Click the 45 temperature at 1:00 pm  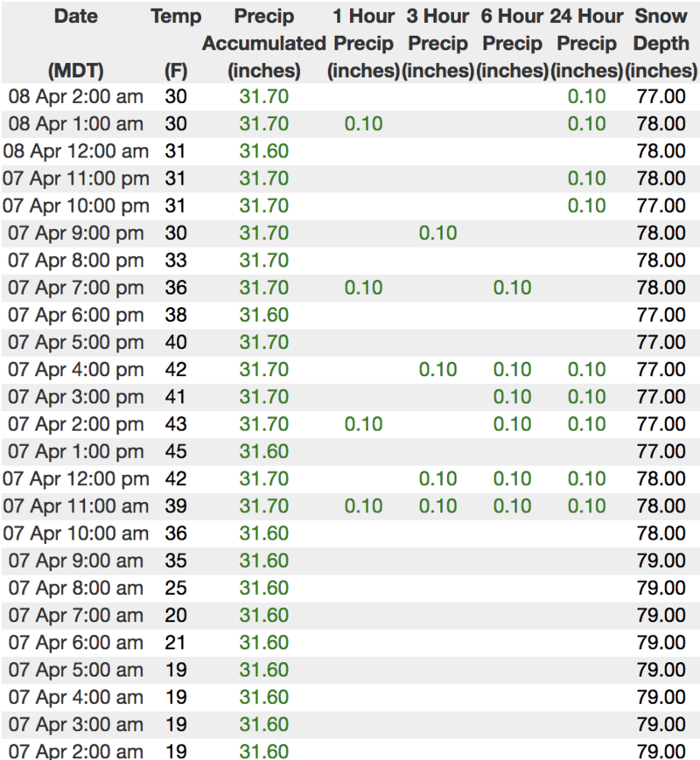176,451
